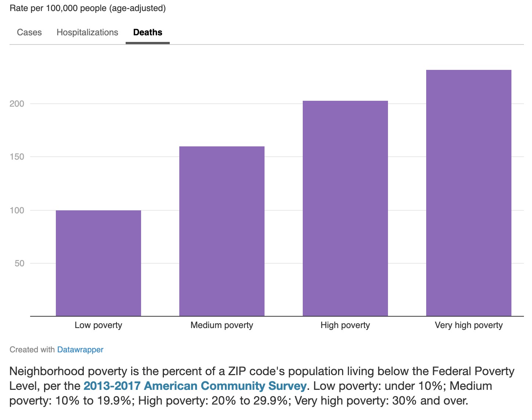This screenshot has width=532, height=420.
Task: Click the Very high poverty bar
Action: coord(469,193)
